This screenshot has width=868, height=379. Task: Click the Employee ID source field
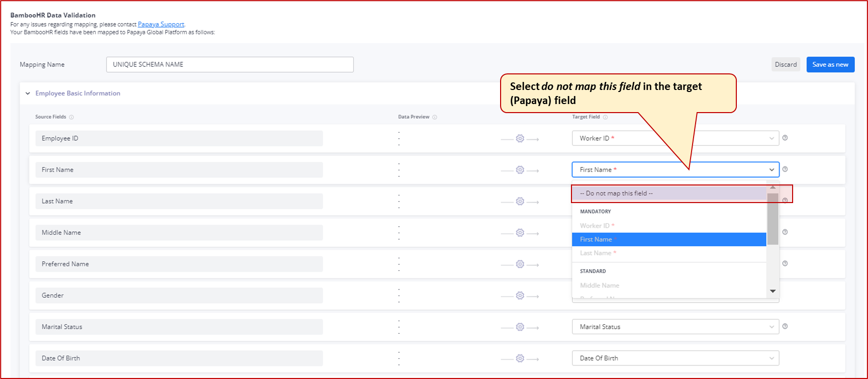pyautogui.click(x=179, y=138)
